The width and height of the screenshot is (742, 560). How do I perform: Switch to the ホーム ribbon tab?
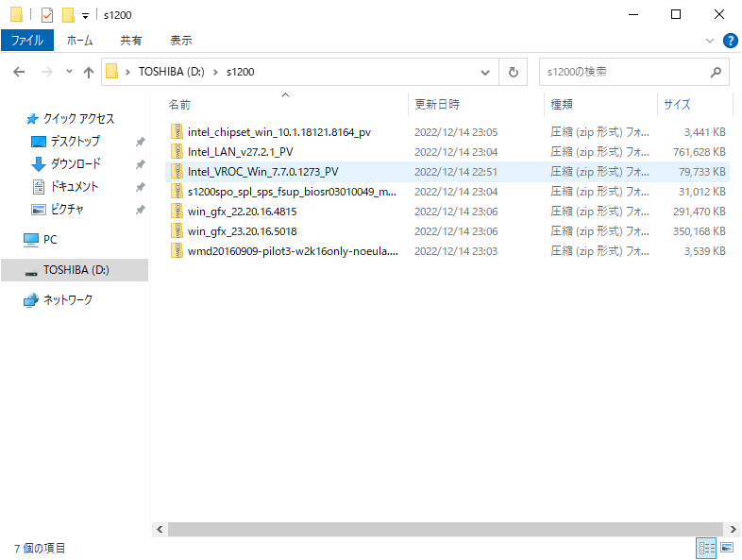pos(79,41)
